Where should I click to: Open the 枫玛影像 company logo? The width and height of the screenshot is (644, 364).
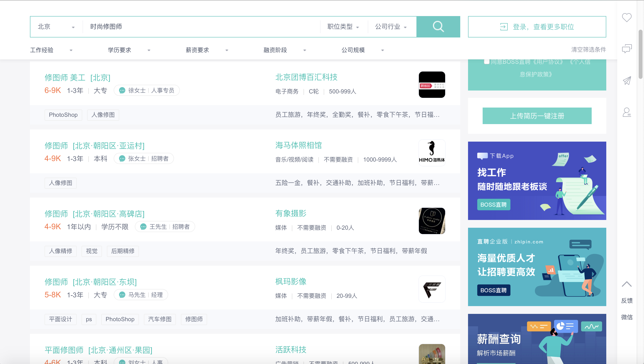point(432,289)
